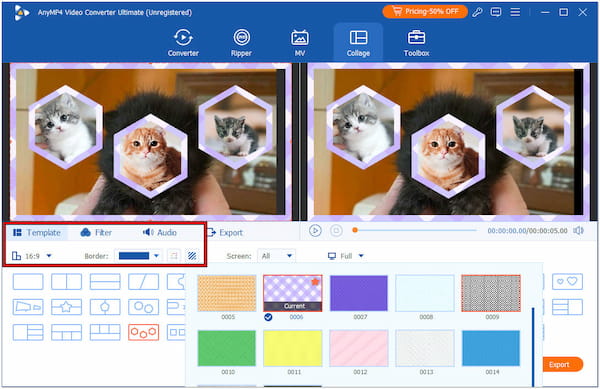This screenshot has width=600, height=389.
Task: Open the Collage module
Action: tap(358, 43)
